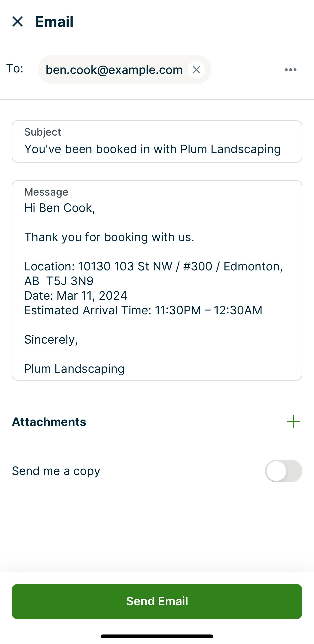
Task: Close the Email compose screen
Action: [18, 21]
